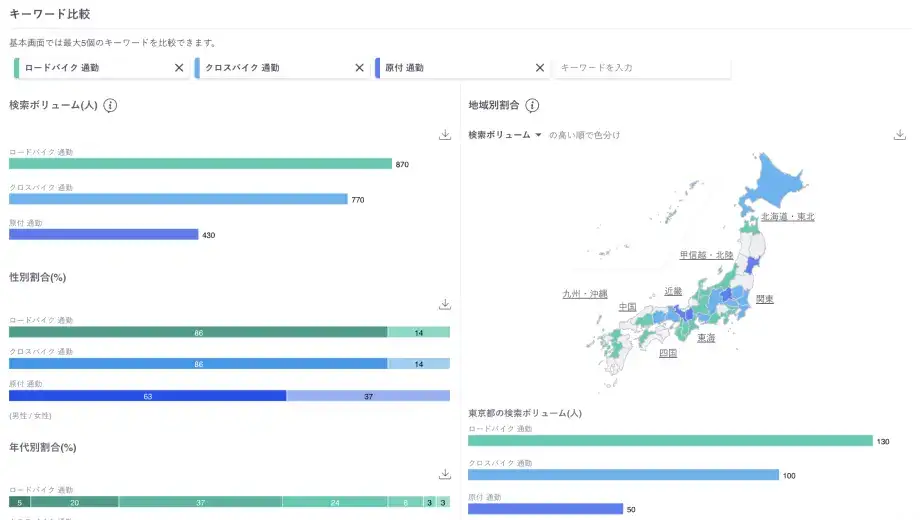Click the 性別割合(%) section heading
The width and height of the screenshot is (920, 520).
click(38, 277)
